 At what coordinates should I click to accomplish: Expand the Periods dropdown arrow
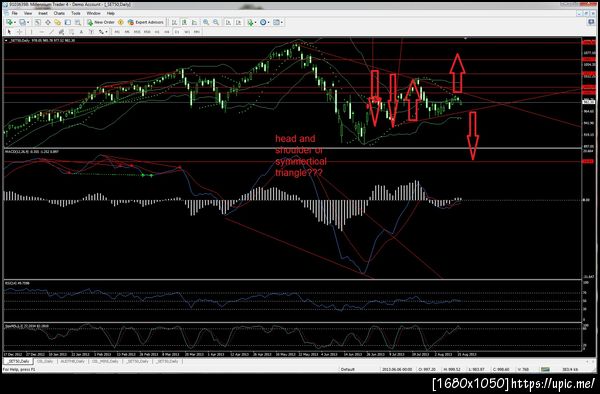[x=269, y=22]
